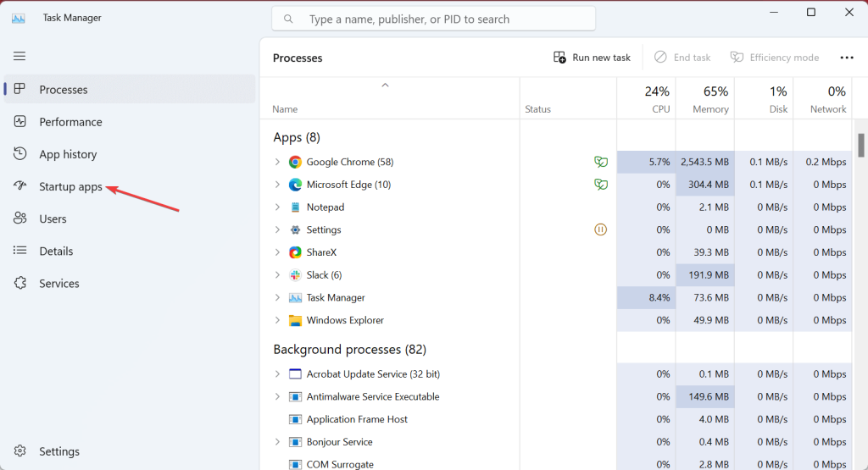The height and width of the screenshot is (470, 868).
Task: Collapse the column header chevron above Name
Action: pyautogui.click(x=385, y=85)
